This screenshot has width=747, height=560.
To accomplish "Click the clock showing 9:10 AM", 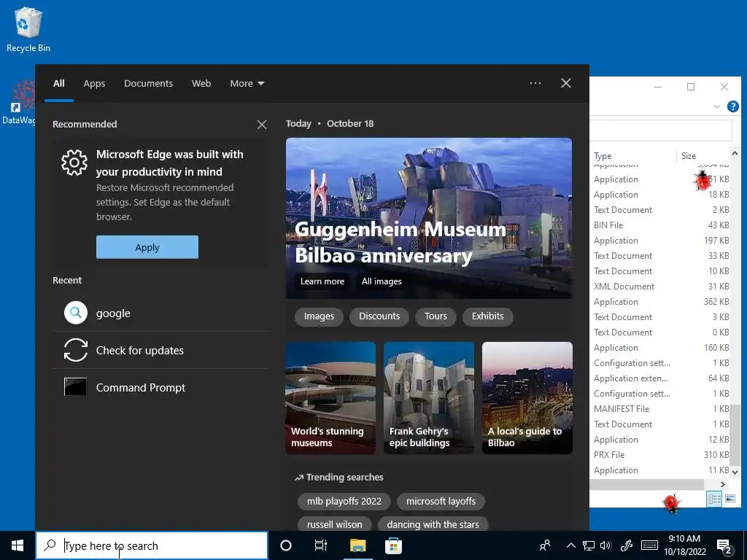I will click(684, 539).
